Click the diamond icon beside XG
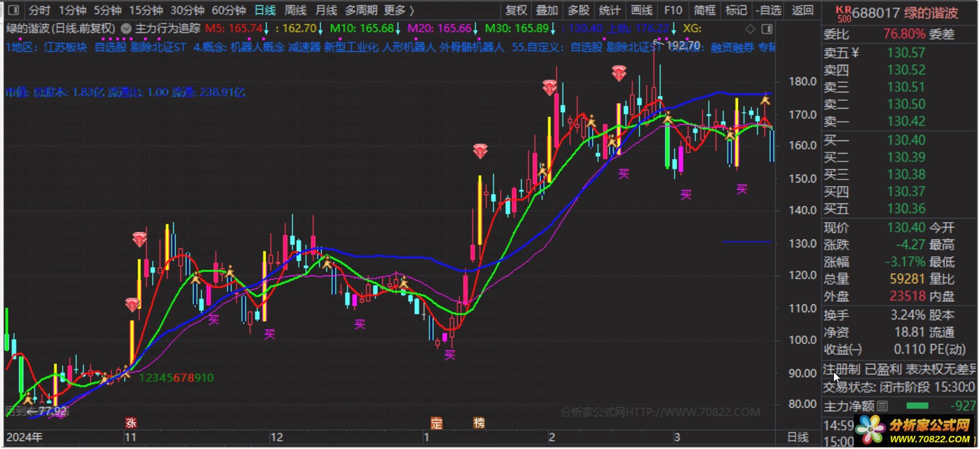 pos(750,29)
